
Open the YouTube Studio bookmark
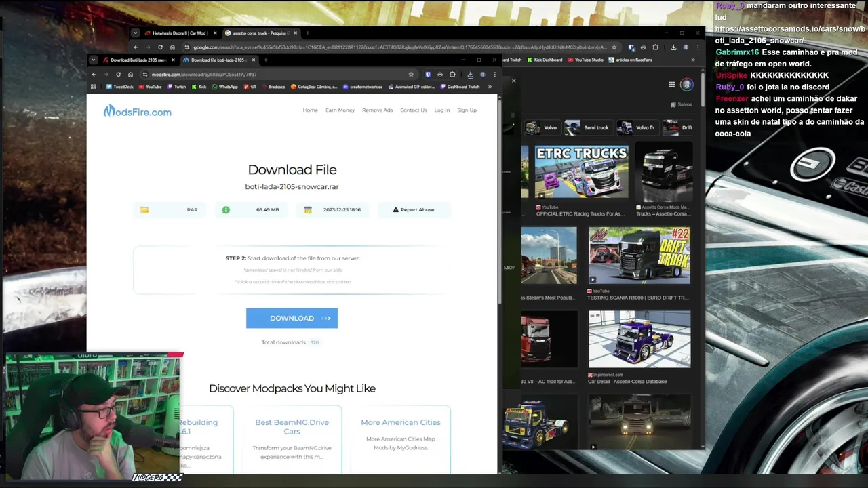586,60
